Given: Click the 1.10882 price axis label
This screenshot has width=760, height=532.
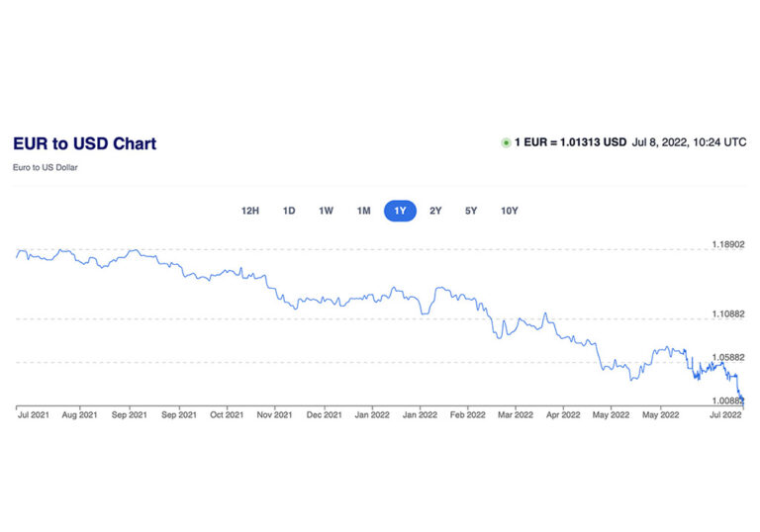Looking at the screenshot, I should [728, 314].
